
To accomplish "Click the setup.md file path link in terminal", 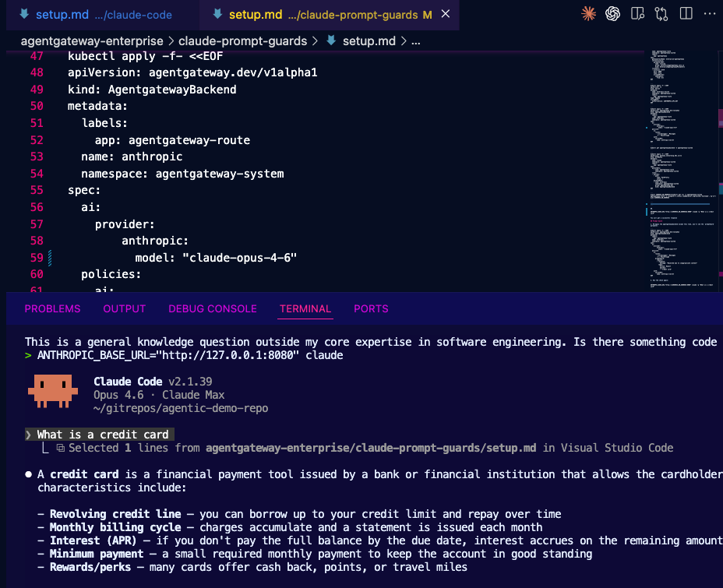I will click(370, 448).
